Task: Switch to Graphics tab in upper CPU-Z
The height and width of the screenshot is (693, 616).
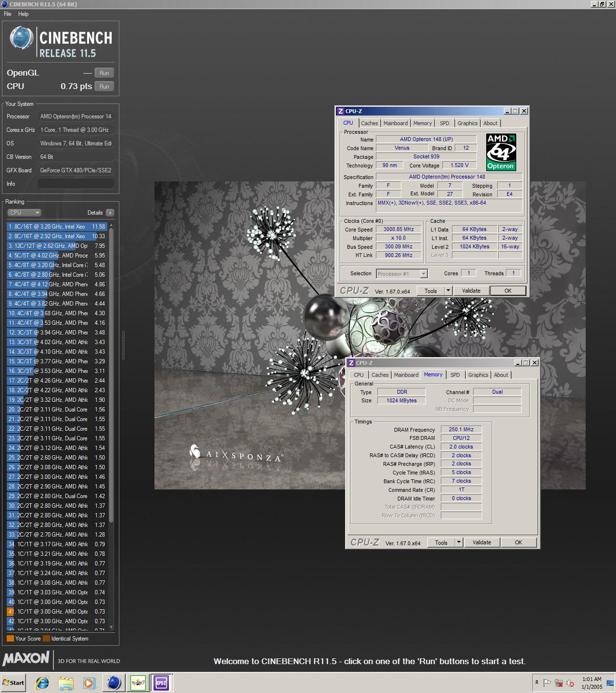Action: point(468,123)
